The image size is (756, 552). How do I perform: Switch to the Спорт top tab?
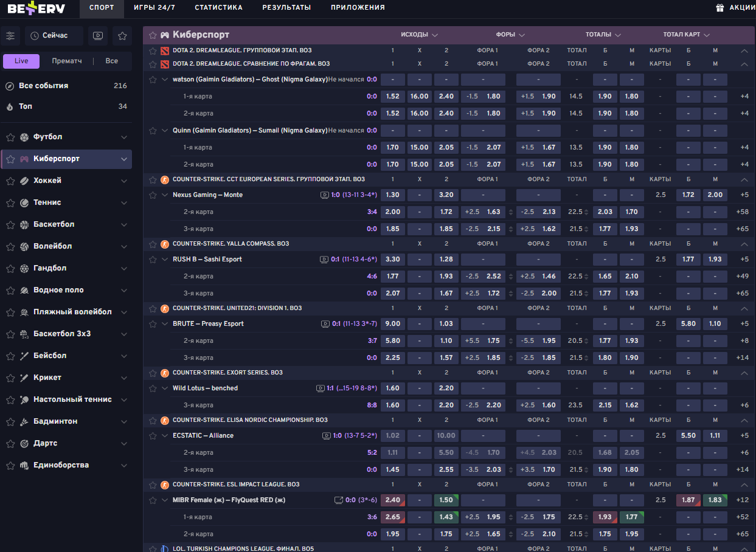[102, 8]
